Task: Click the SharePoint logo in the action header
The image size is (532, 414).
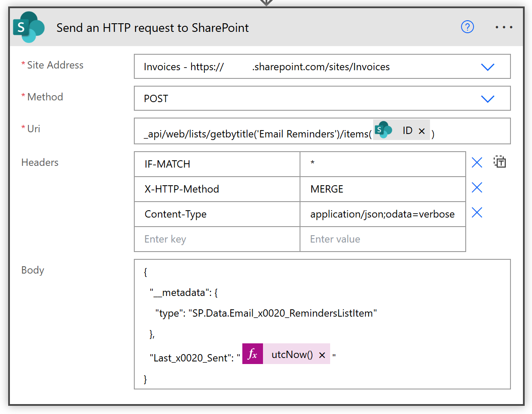Action: point(28,27)
